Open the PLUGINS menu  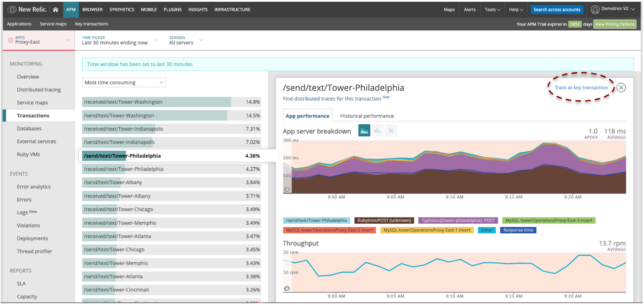173,10
